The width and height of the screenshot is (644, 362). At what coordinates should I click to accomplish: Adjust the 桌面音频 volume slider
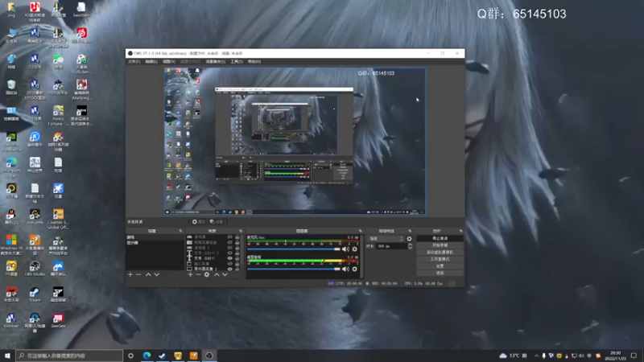click(x=294, y=269)
